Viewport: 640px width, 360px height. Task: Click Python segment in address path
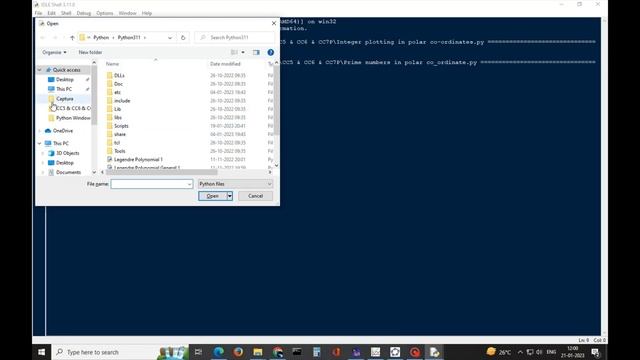pos(101,38)
